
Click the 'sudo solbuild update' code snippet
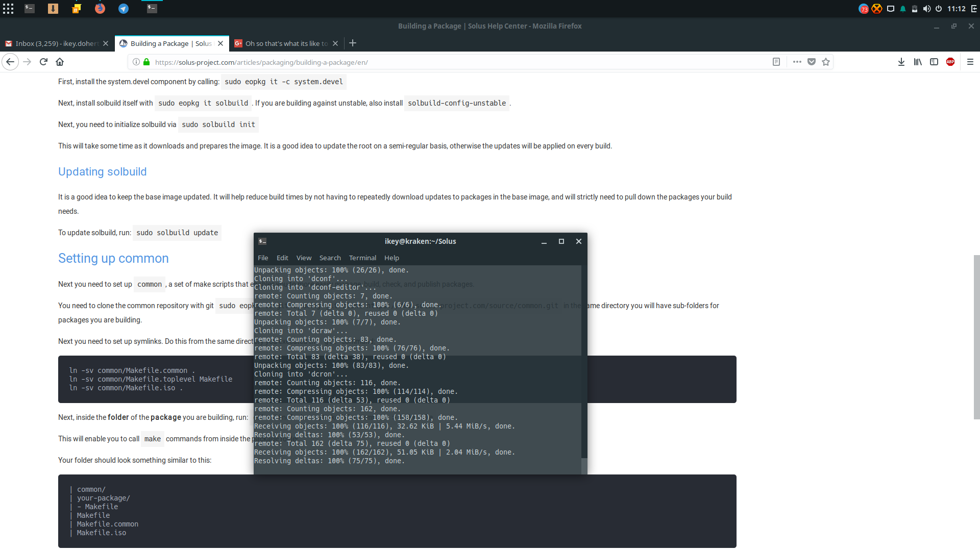tap(177, 233)
